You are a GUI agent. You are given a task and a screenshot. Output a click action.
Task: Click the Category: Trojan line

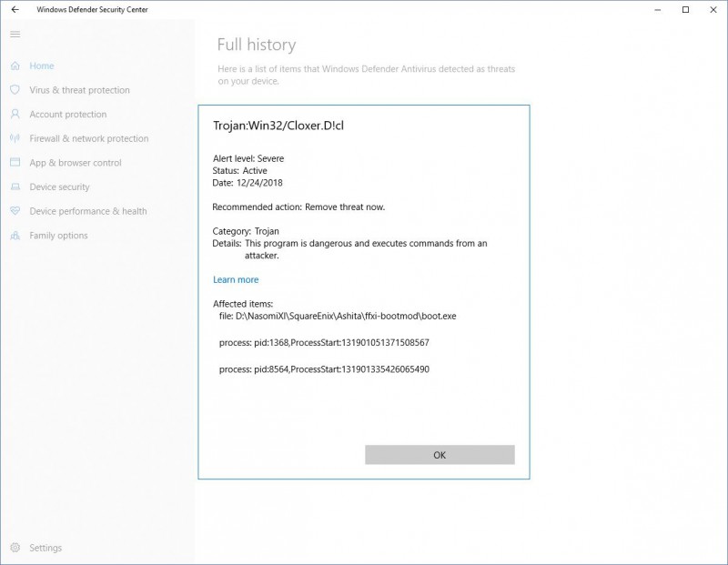tap(246, 231)
